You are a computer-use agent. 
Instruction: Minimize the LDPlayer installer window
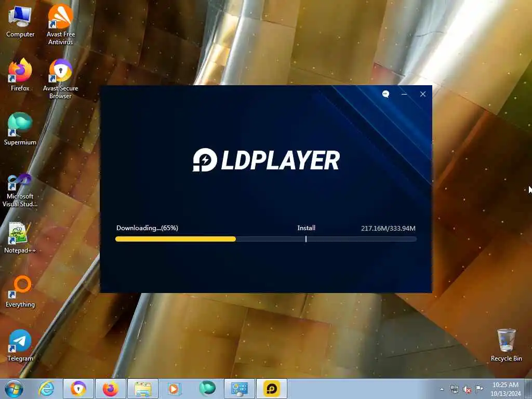click(x=404, y=94)
